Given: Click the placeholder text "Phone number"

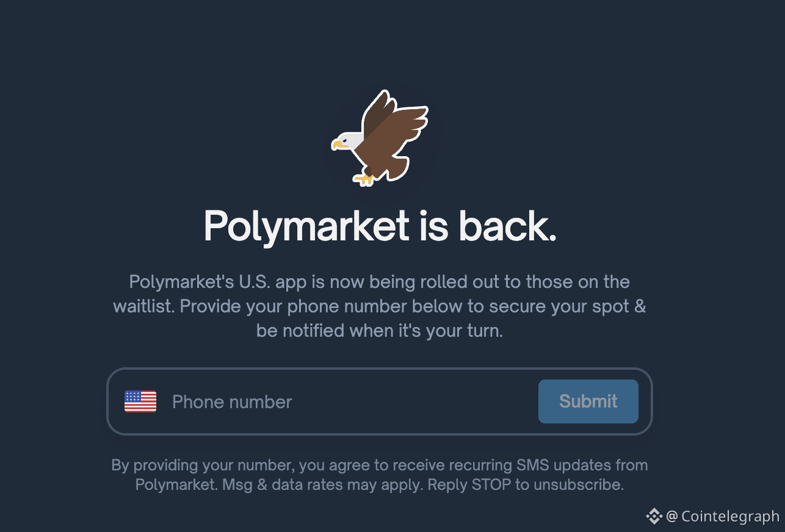Looking at the screenshot, I should 232,401.
